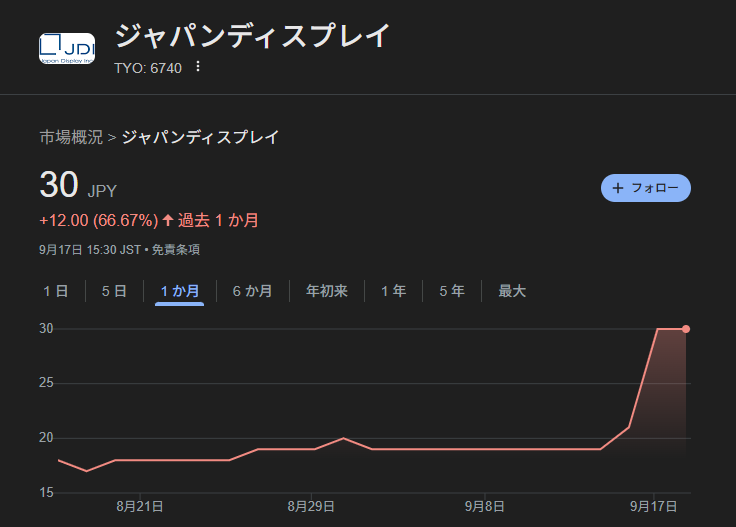Click the latest price dot on chart
736x527 pixels.
click(x=686, y=329)
